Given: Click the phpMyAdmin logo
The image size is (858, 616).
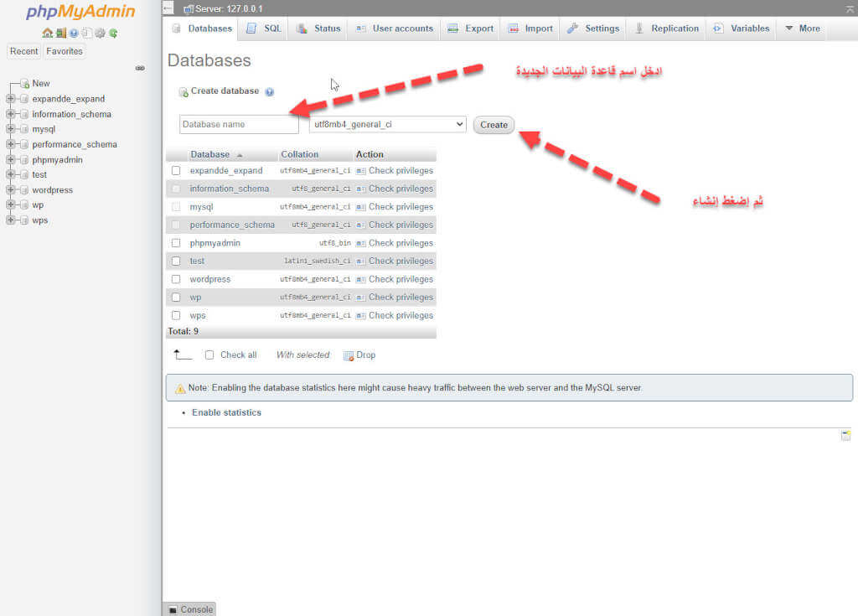Looking at the screenshot, I should (x=80, y=12).
